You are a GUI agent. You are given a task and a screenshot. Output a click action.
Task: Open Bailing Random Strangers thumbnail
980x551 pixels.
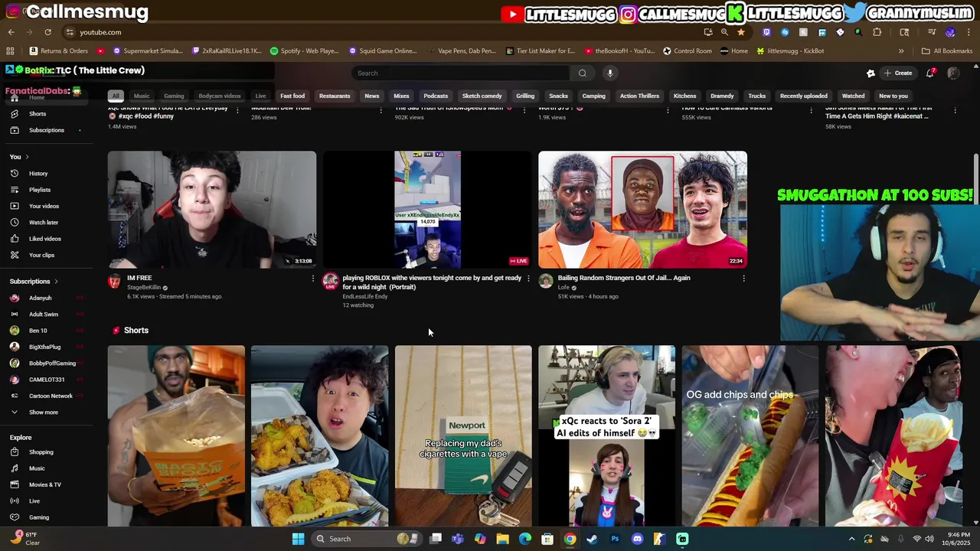tap(642, 210)
